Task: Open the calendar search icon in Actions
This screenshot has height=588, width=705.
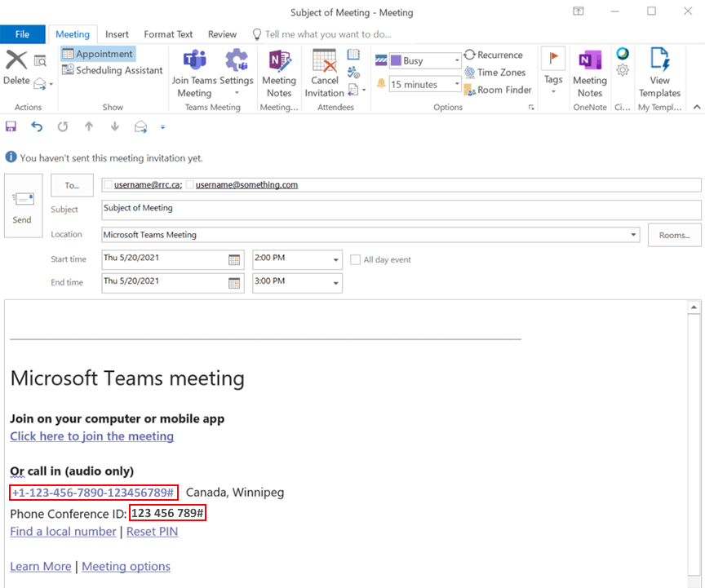Action: [x=41, y=60]
